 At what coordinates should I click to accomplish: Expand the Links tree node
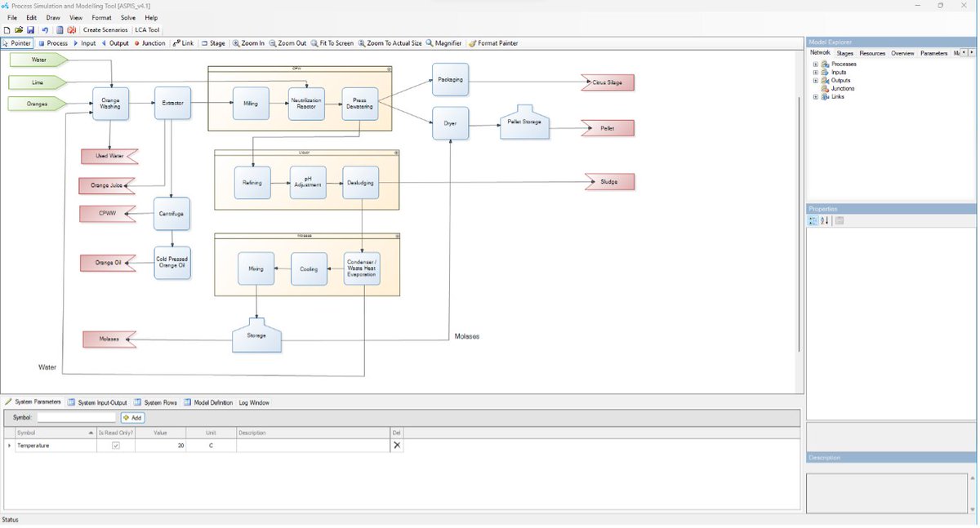815,96
